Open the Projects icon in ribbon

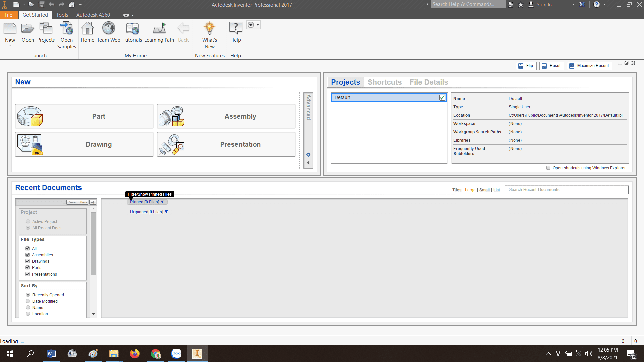coord(46,29)
